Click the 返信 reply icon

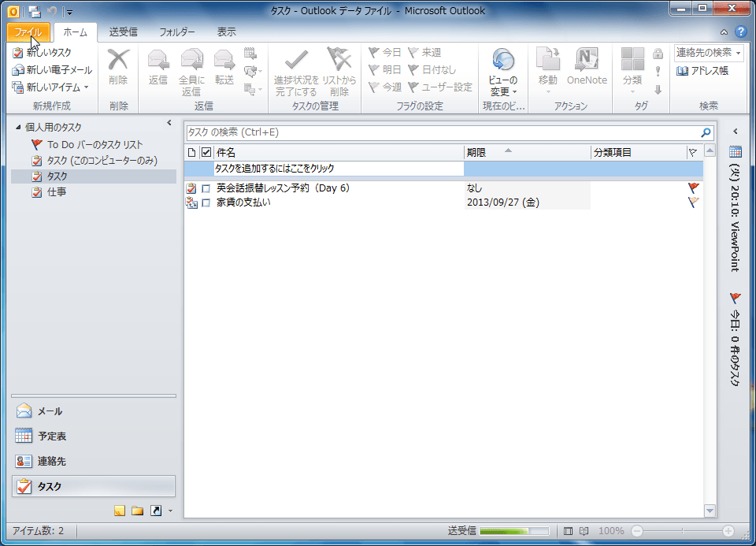pos(158,60)
